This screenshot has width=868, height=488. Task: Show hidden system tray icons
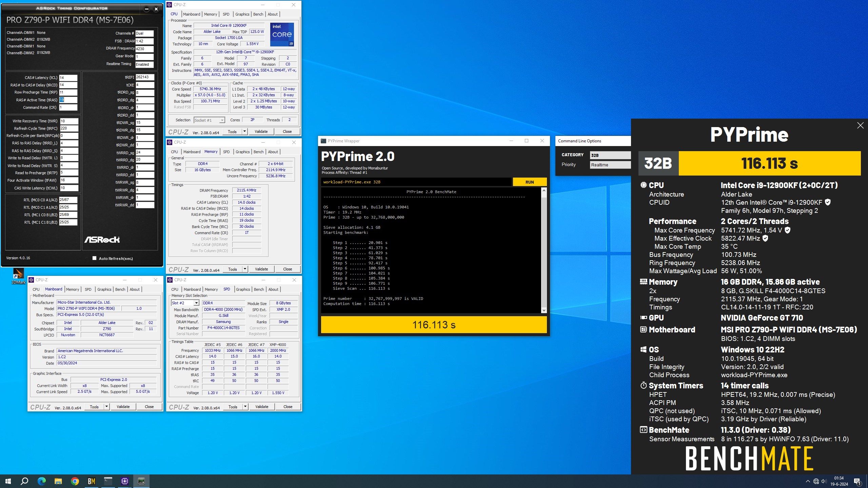click(x=808, y=481)
